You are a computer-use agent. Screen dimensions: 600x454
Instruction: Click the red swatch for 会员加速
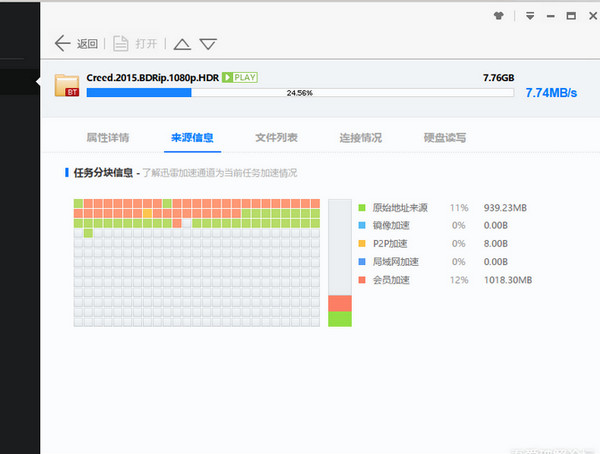tap(362, 280)
